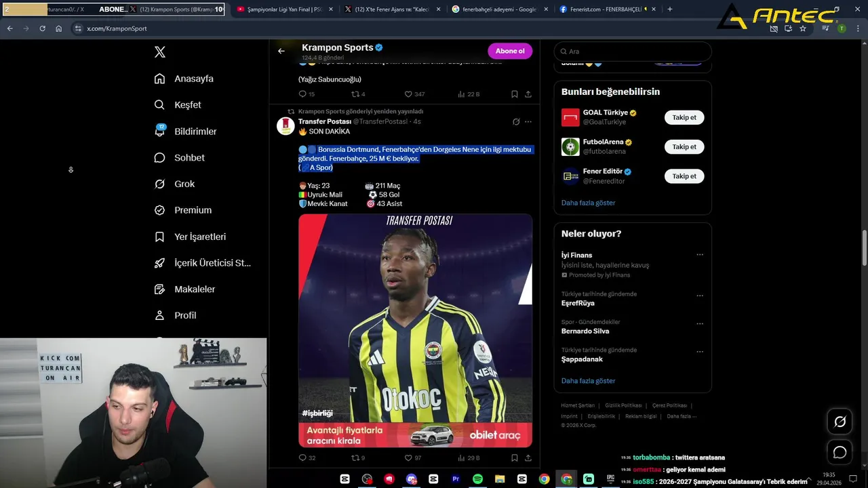Image resolution: width=868 pixels, height=488 pixels.
Task: Open File Explorer from taskbar
Action: tap(500, 479)
